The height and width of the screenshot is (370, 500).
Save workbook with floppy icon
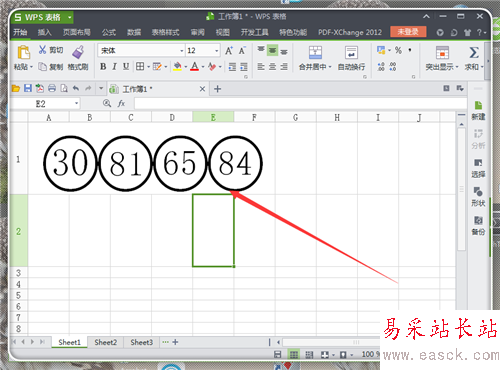click(x=28, y=88)
